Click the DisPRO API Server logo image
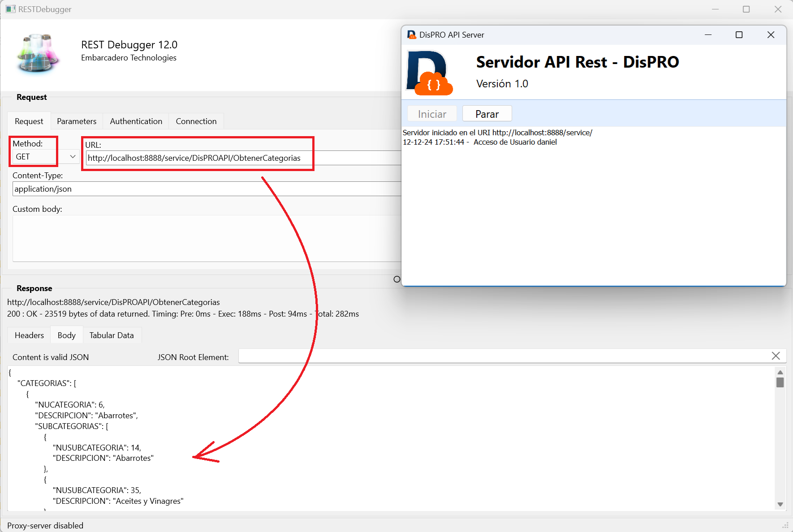 click(x=429, y=73)
